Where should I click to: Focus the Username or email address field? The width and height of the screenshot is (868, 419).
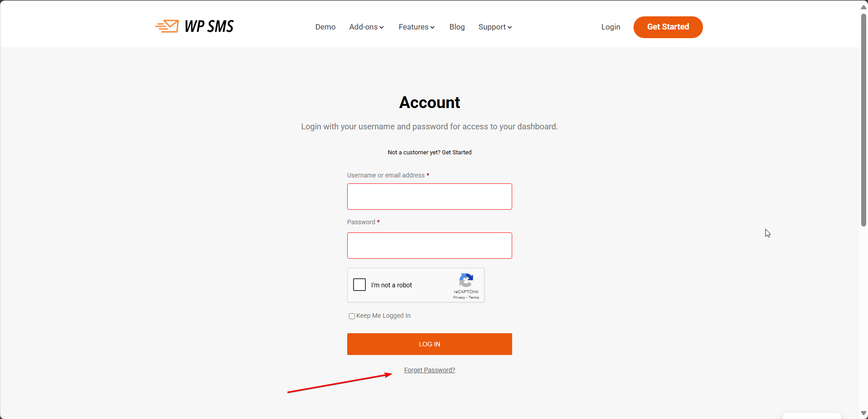429,197
